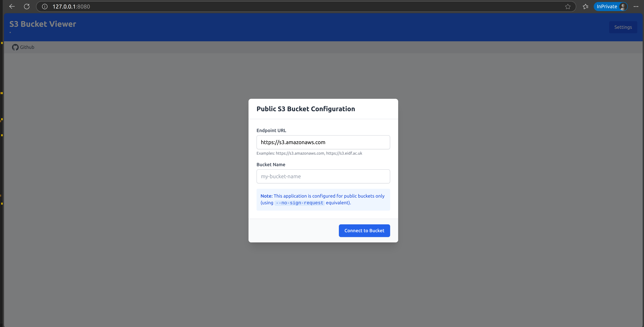Open the Github link text

[x=27, y=47]
